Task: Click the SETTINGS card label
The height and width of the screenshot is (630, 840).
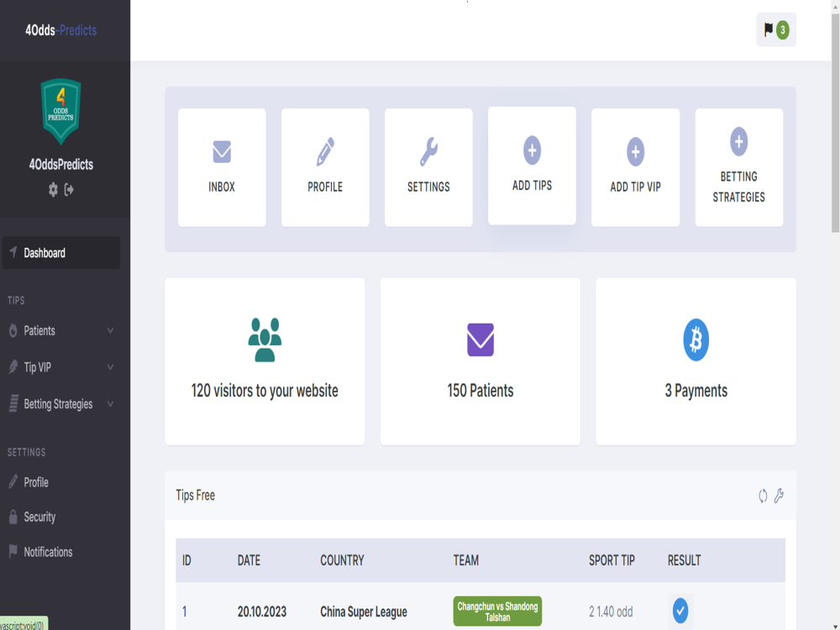Action: click(428, 187)
